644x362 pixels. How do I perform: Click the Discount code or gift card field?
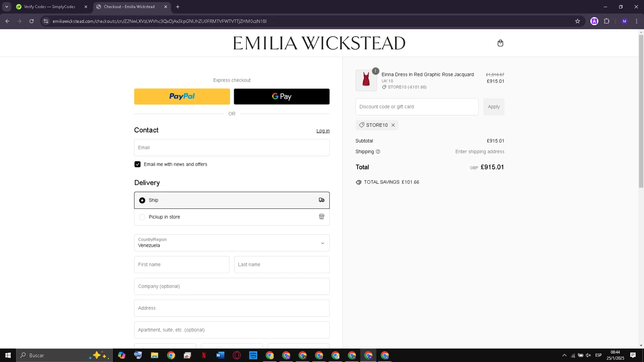click(417, 107)
